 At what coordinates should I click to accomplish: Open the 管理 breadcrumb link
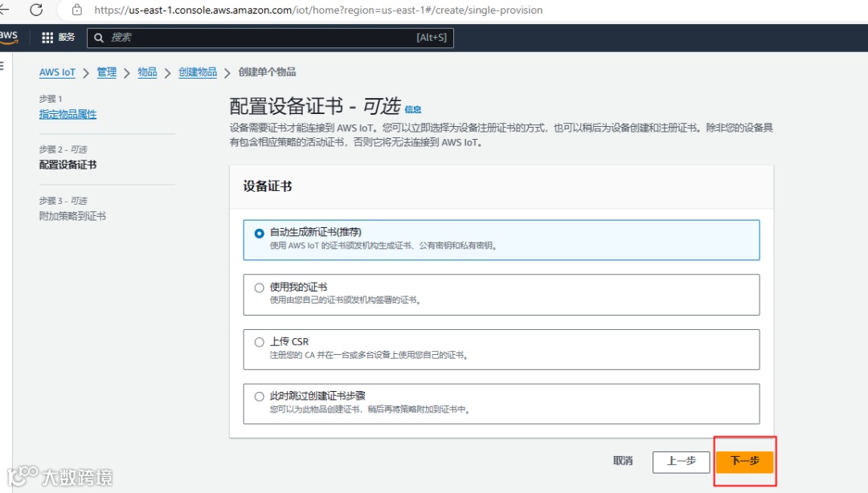coord(106,72)
